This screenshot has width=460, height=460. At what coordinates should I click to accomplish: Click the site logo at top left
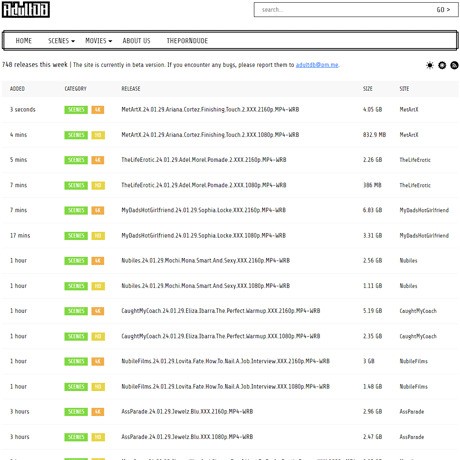[x=26, y=10]
